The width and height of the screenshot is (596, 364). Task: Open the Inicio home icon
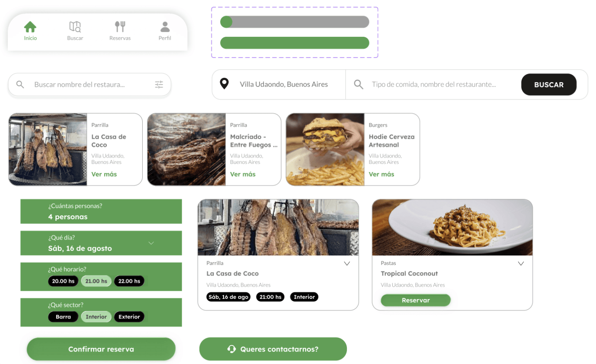[x=30, y=27]
